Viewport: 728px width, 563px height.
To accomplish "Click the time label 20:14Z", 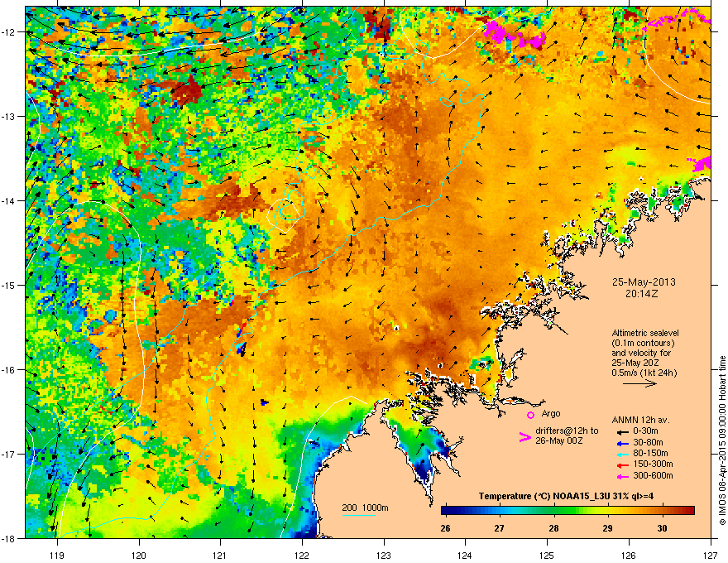I will pos(644,294).
